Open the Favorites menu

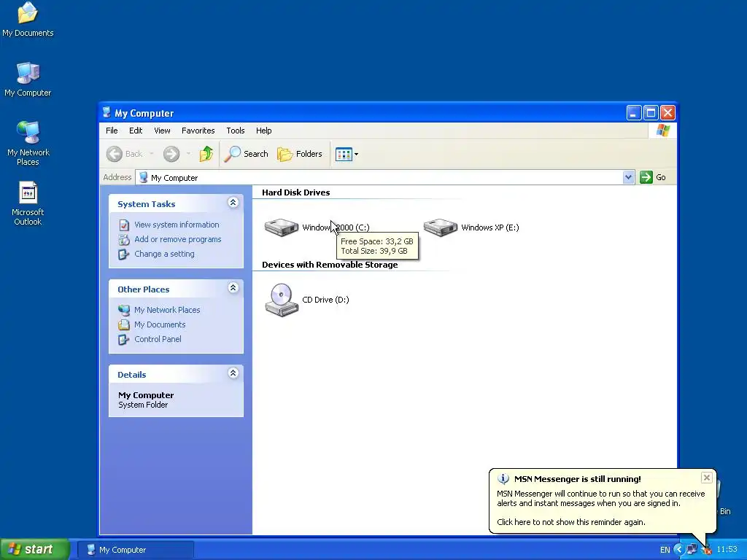(x=198, y=131)
